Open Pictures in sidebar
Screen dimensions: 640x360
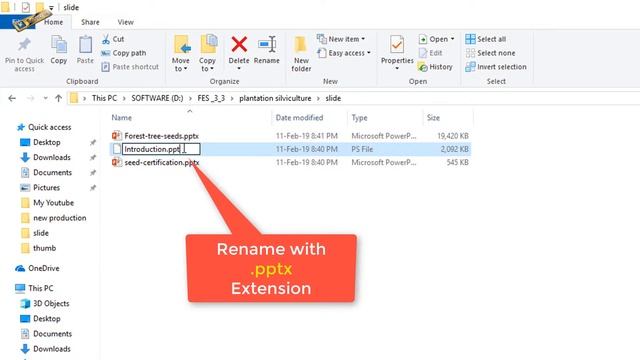coord(46,188)
